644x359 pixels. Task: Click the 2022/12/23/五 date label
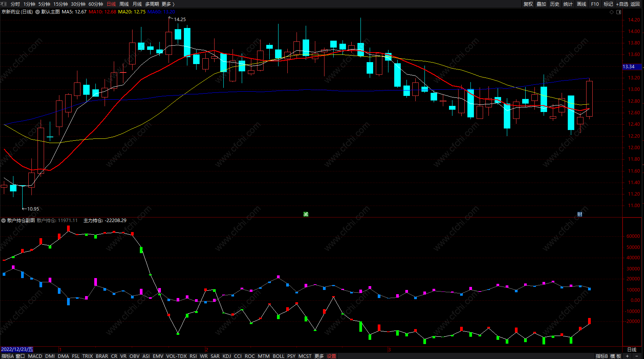[x=17, y=349]
